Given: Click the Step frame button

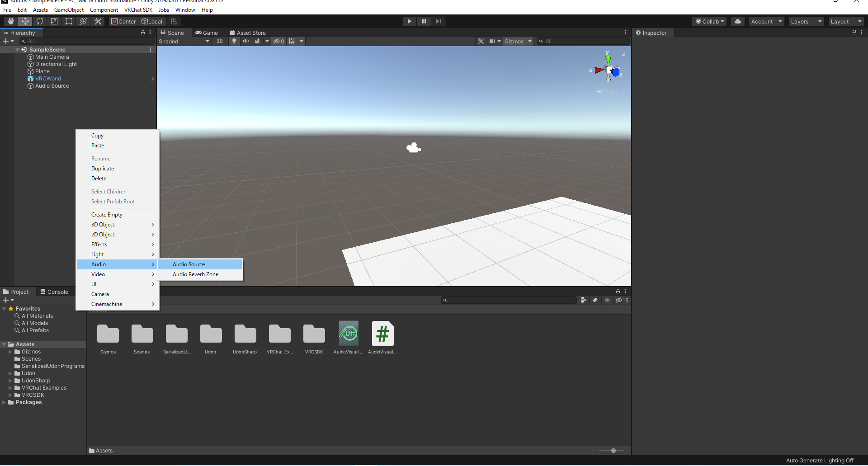Looking at the screenshot, I should tap(438, 21).
